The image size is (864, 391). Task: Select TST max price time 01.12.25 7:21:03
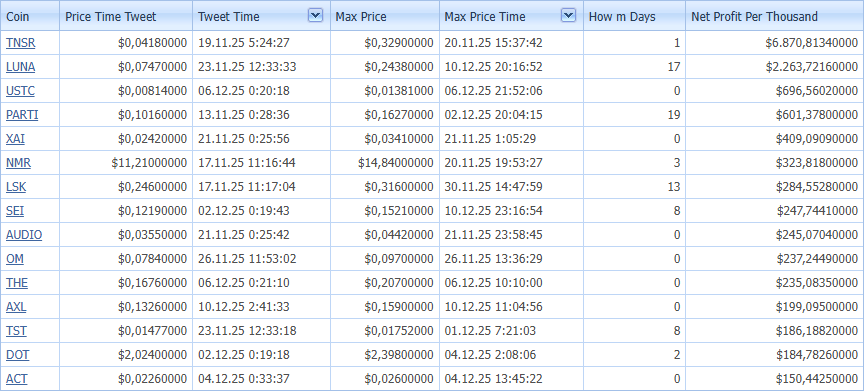pos(490,331)
